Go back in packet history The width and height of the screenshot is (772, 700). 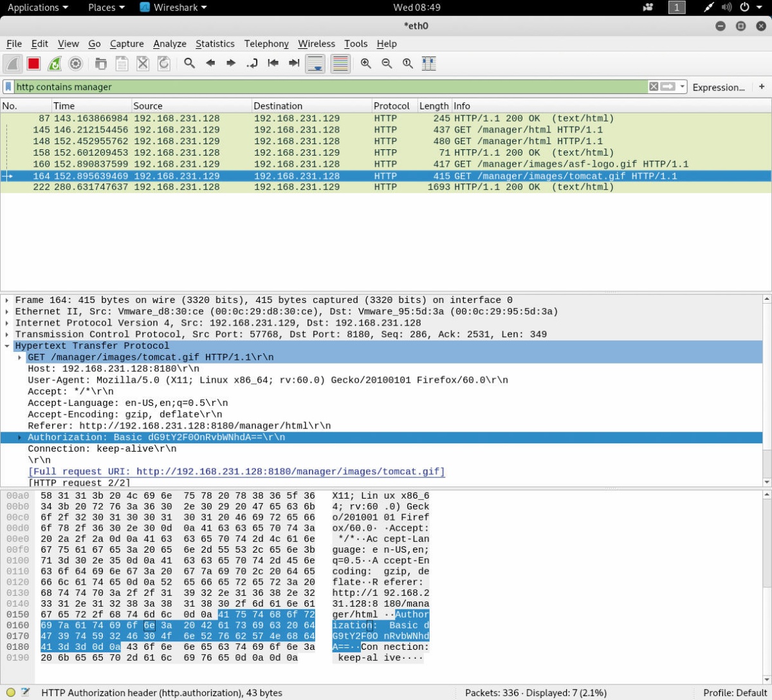tap(210, 63)
